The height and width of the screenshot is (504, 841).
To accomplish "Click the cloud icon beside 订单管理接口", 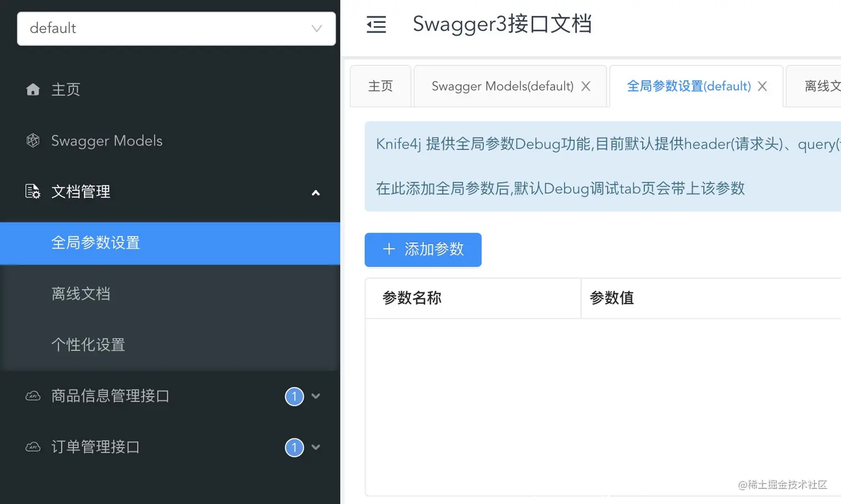I will point(33,447).
